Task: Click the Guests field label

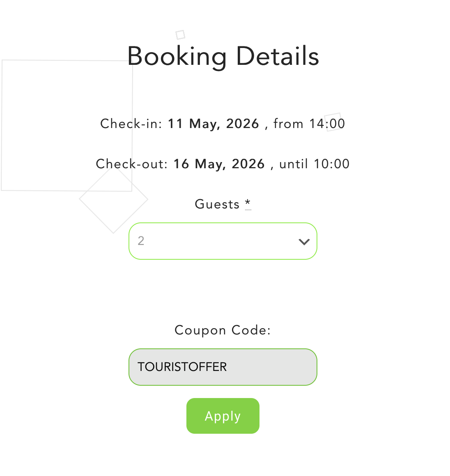Action: click(217, 204)
